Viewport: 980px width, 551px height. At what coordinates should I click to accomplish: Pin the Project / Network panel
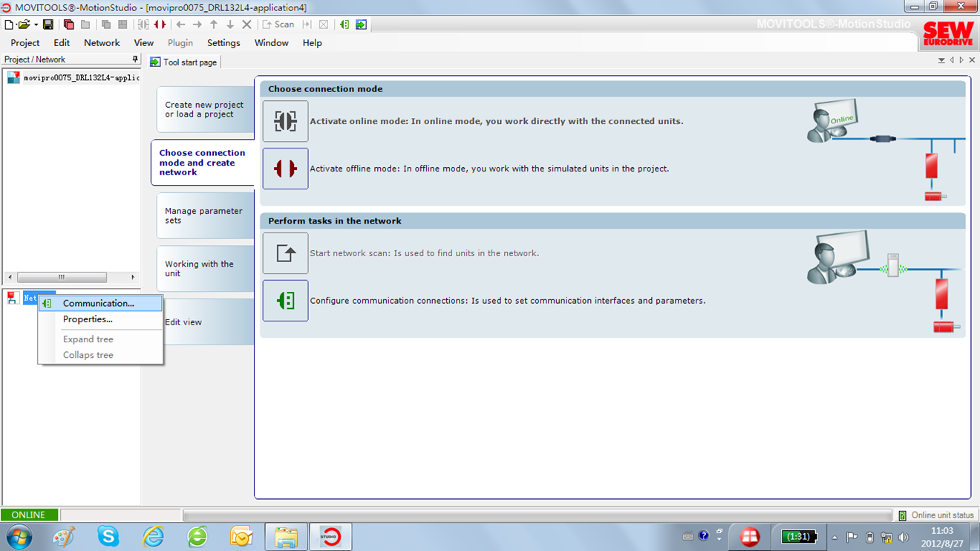coord(134,59)
